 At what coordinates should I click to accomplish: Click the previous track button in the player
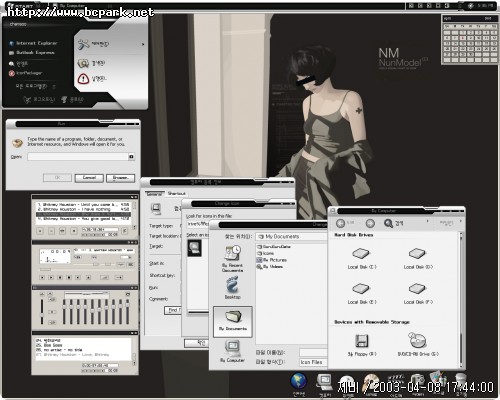42,277
